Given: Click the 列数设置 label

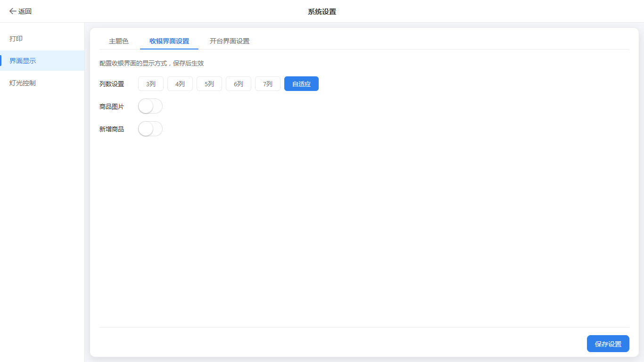Looking at the screenshot, I should 112,84.
